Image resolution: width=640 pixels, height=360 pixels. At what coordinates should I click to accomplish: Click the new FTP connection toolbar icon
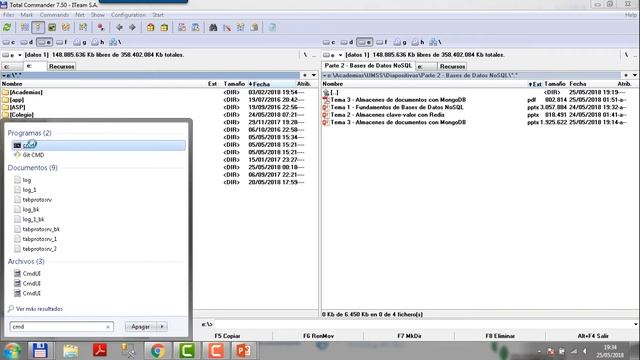[196, 27]
